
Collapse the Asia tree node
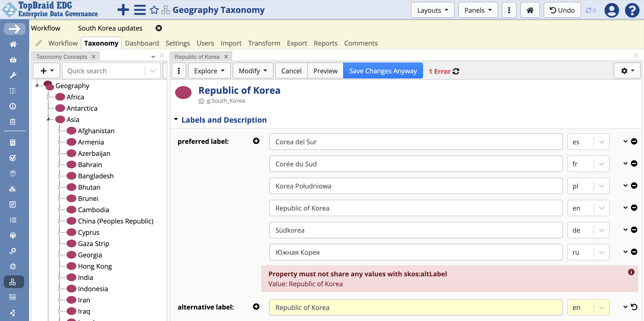coord(48,120)
